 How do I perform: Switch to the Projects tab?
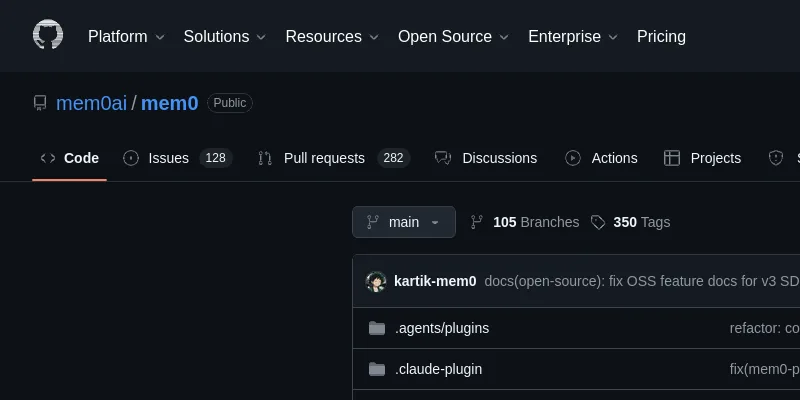tap(702, 158)
